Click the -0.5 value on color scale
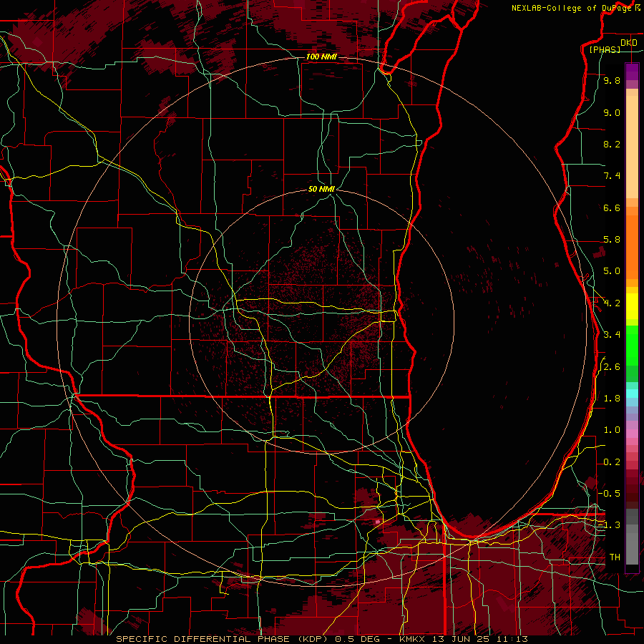 [x=610, y=493]
